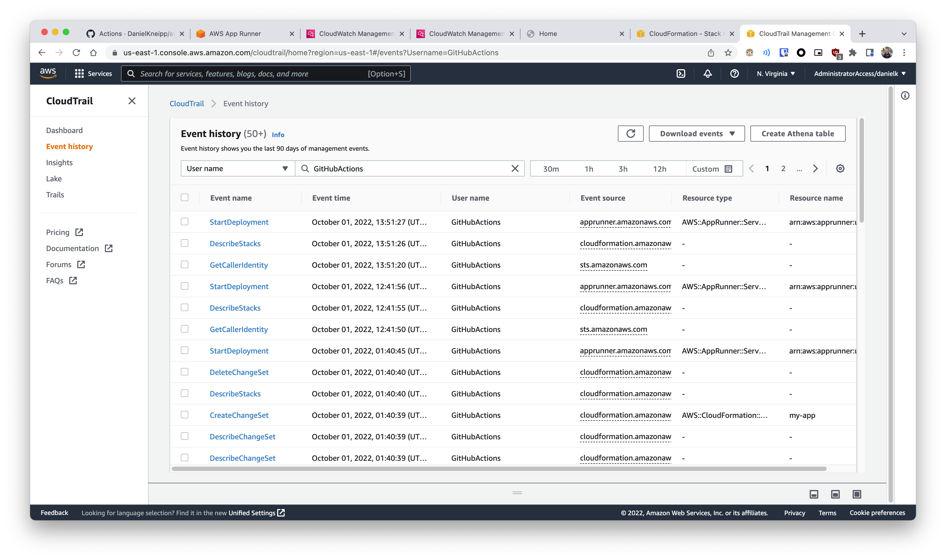The width and height of the screenshot is (946, 560).
Task: Open the Services grid menu
Action: point(79,73)
